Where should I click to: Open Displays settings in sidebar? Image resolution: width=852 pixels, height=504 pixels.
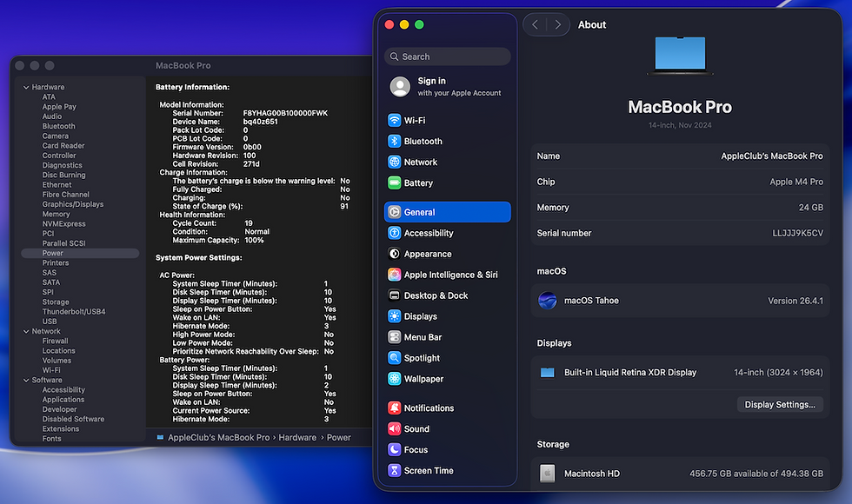click(447, 316)
